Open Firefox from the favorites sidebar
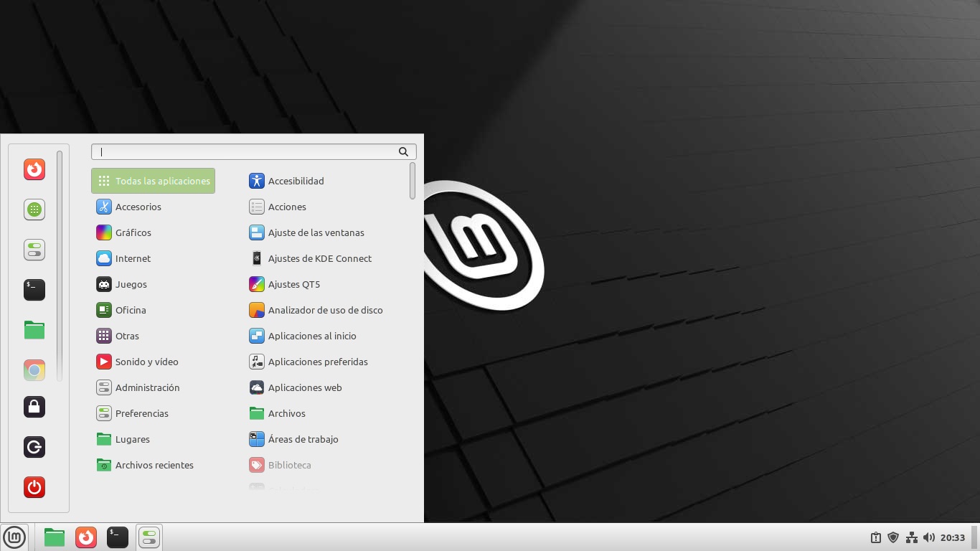 click(34, 169)
